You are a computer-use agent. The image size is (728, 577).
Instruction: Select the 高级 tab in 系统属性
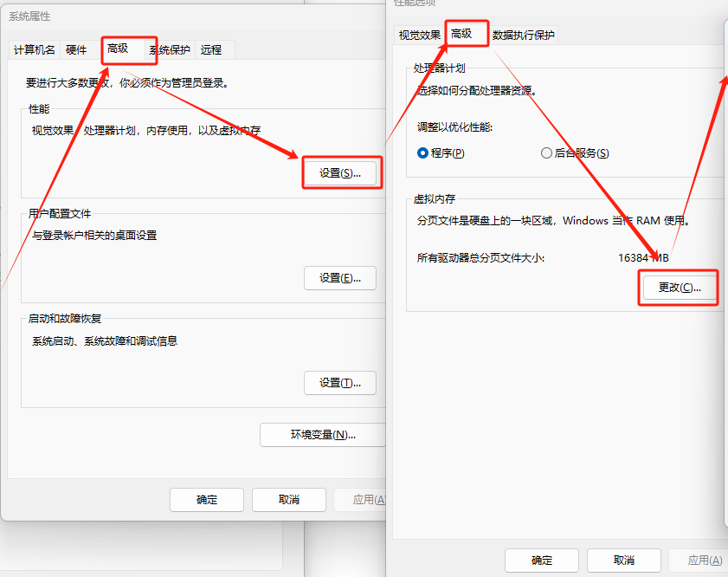coord(117,49)
